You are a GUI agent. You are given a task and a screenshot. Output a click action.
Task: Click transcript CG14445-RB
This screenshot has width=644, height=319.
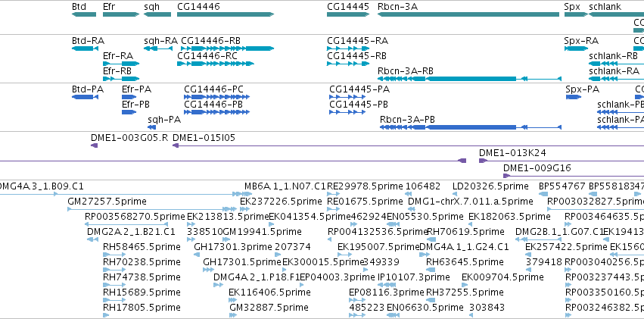(348, 64)
